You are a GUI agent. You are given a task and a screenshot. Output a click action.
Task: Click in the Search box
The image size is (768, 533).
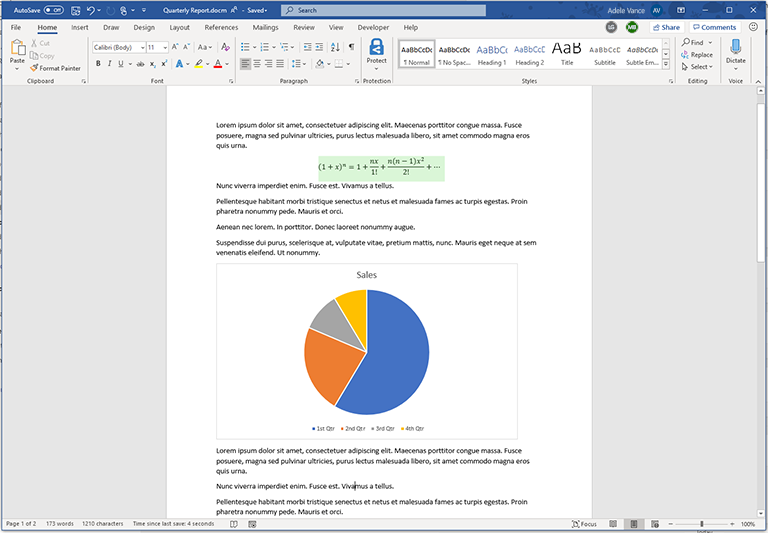click(384, 10)
